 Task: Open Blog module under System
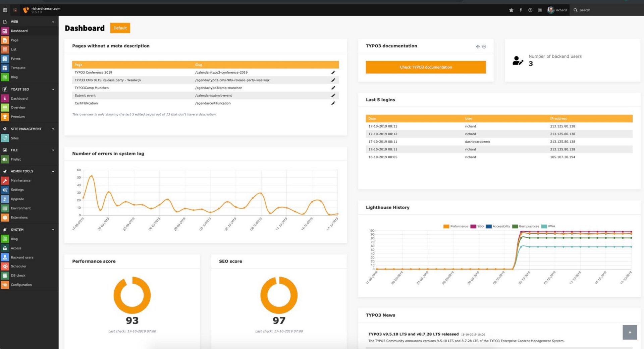29,239
